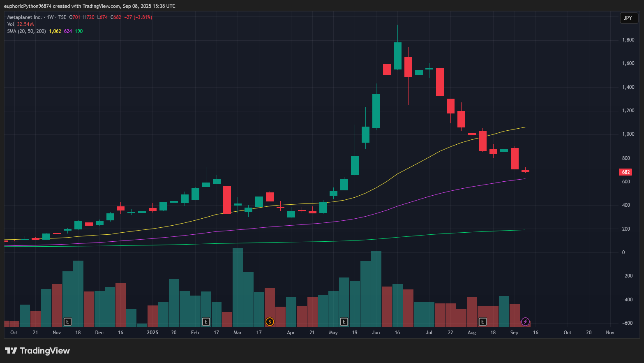Click the Jun label on time axis
The height and width of the screenshot is (363, 644).
tap(376, 333)
